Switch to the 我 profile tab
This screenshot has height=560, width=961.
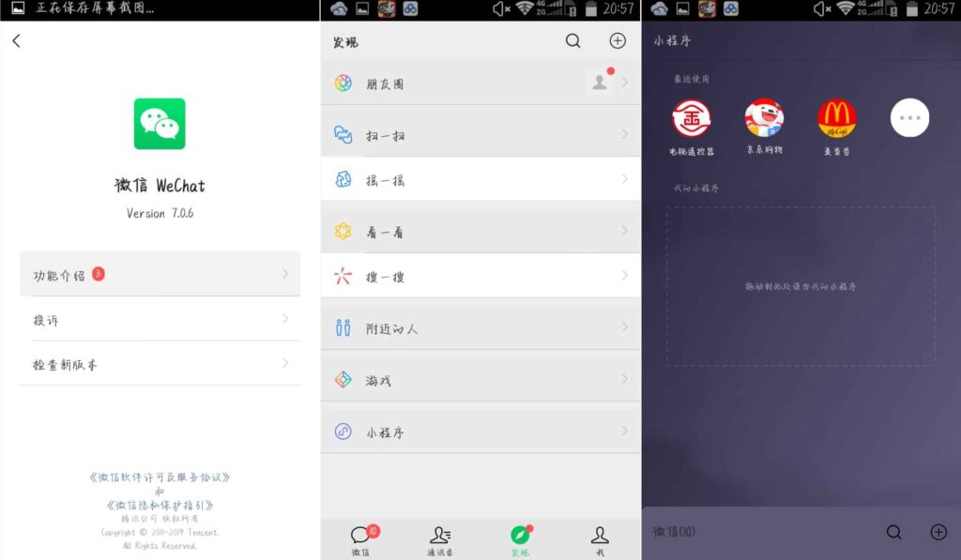(x=600, y=540)
